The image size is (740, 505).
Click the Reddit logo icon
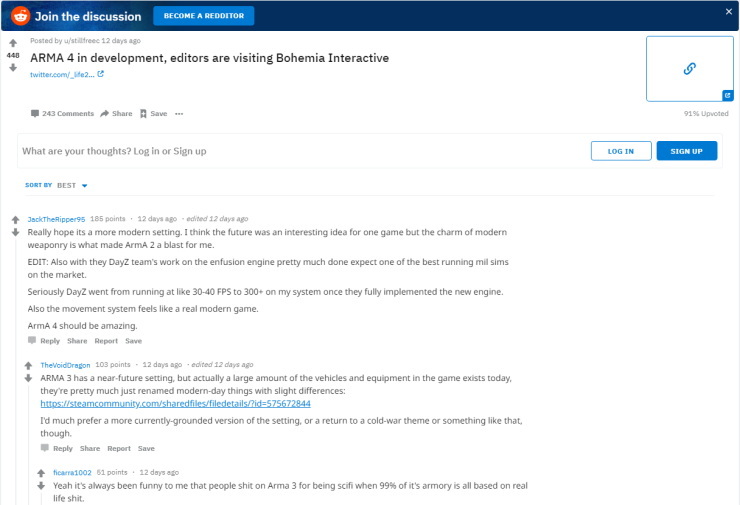[20, 15]
